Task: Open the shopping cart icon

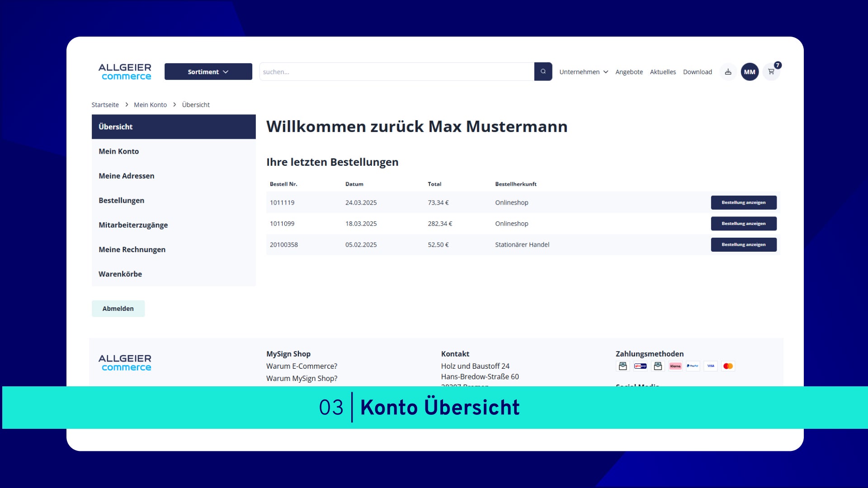Action: point(771,72)
